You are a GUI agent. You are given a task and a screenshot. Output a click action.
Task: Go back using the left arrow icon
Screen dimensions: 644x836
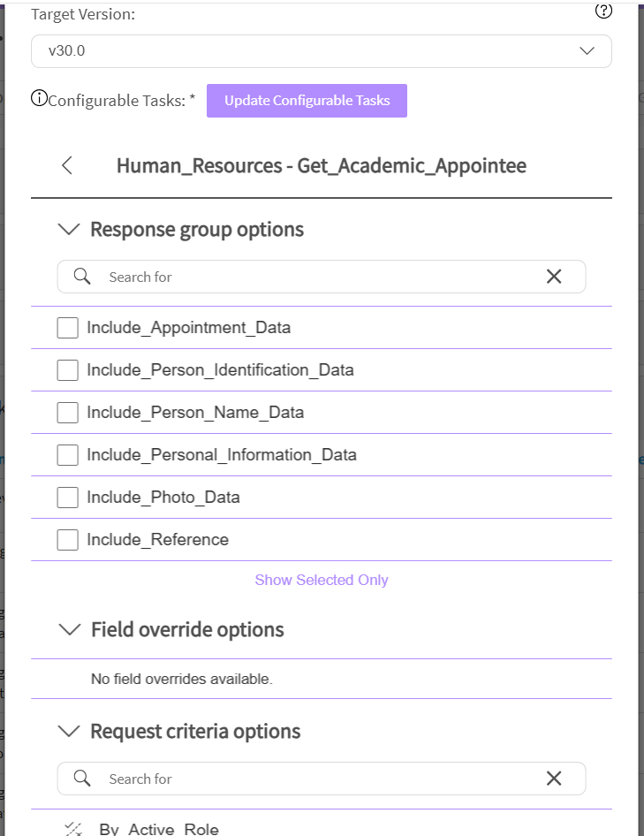(67, 165)
